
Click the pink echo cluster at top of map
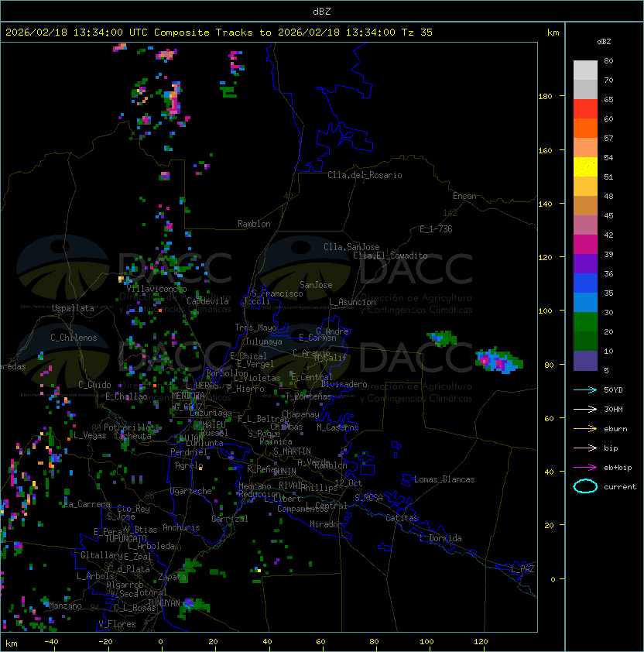coord(166,54)
